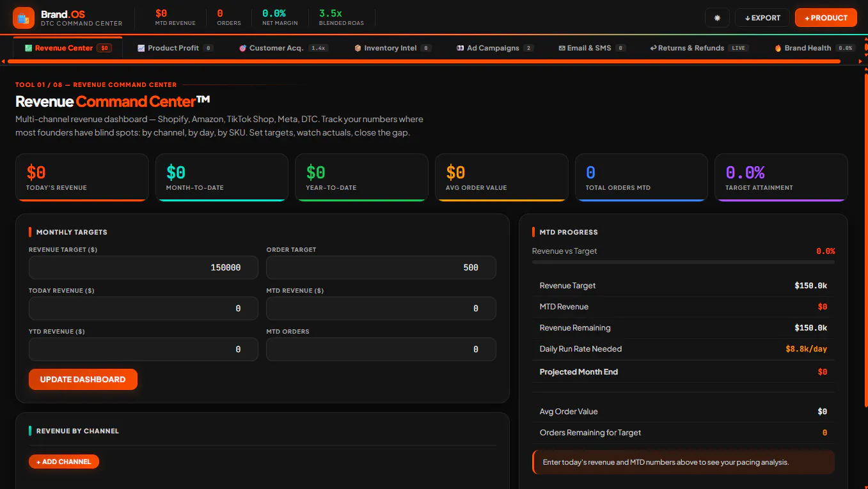Click the tab bar horizontal scrollbar

click(423, 61)
